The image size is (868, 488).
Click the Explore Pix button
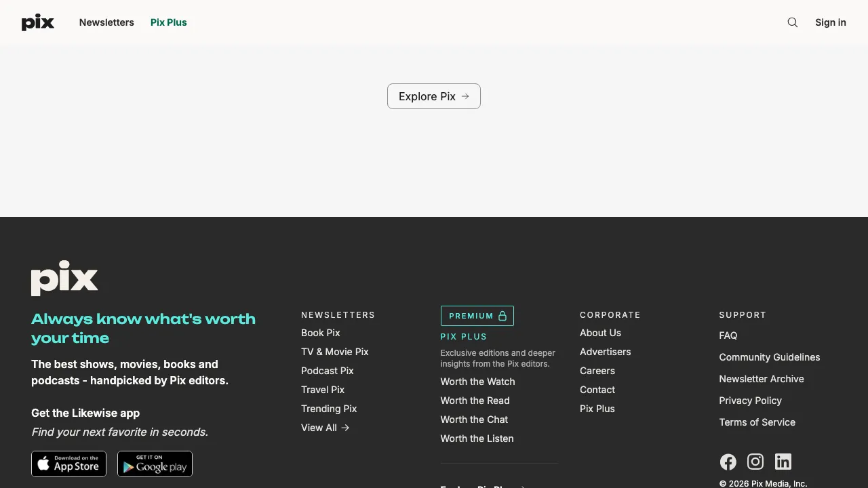click(434, 96)
